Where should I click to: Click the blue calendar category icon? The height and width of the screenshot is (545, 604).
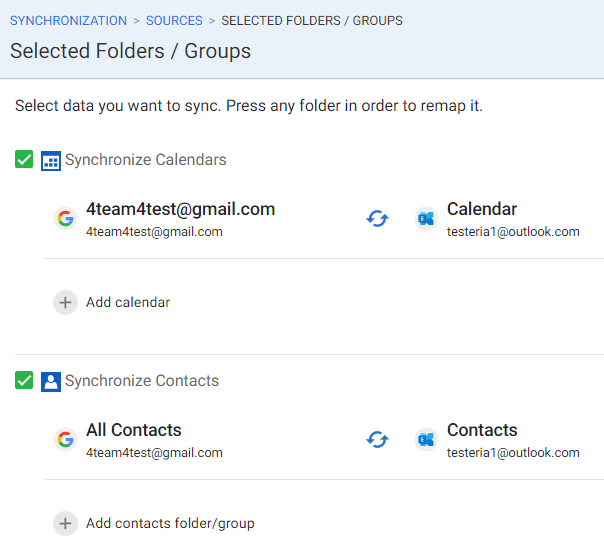51,160
